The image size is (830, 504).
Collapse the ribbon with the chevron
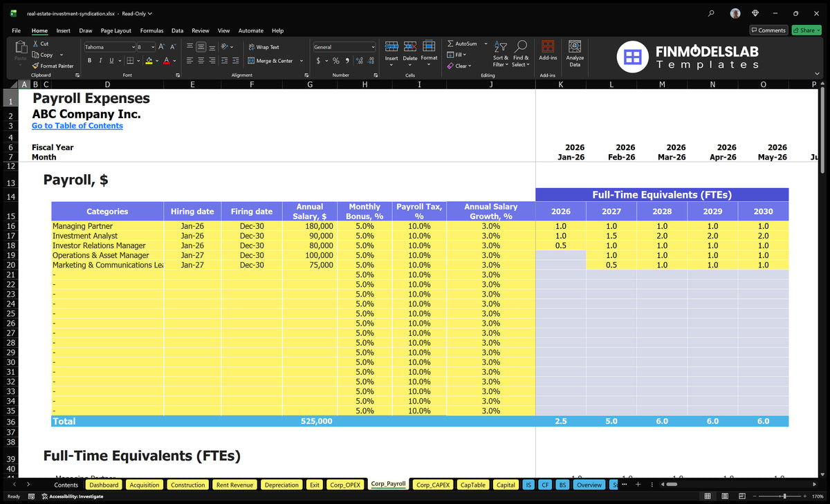[x=818, y=74]
